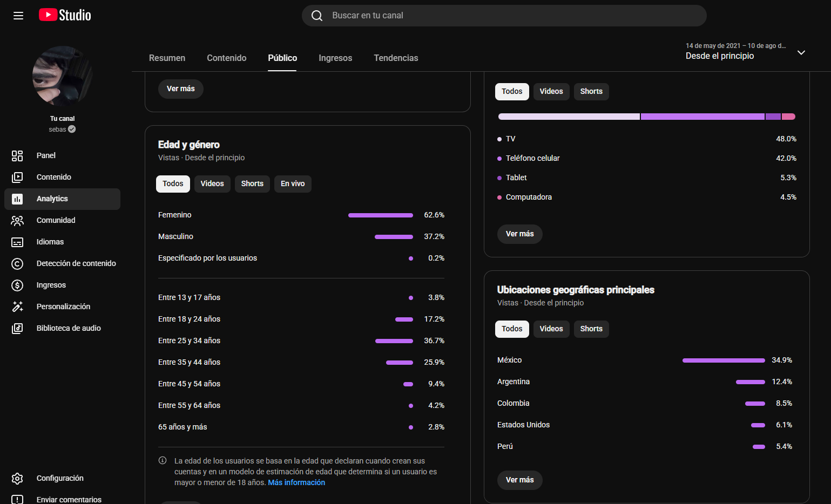Click the Analytics bar chart icon

click(x=17, y=199)
